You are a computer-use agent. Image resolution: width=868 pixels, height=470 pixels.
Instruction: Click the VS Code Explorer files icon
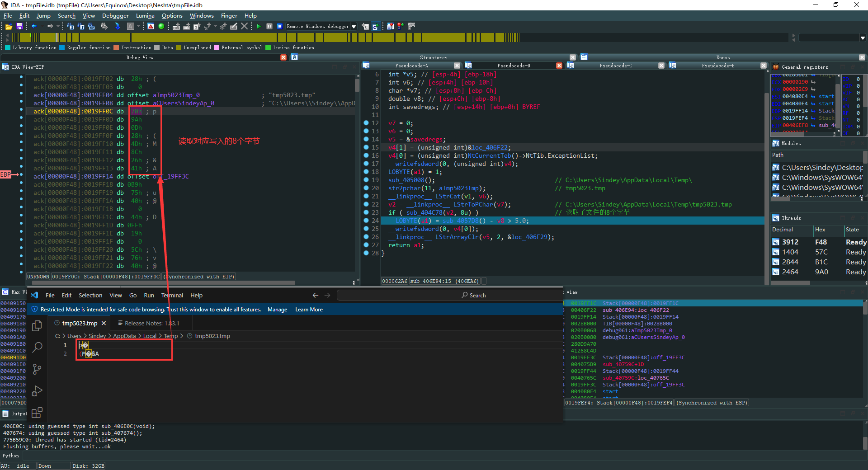click(37, 326)
